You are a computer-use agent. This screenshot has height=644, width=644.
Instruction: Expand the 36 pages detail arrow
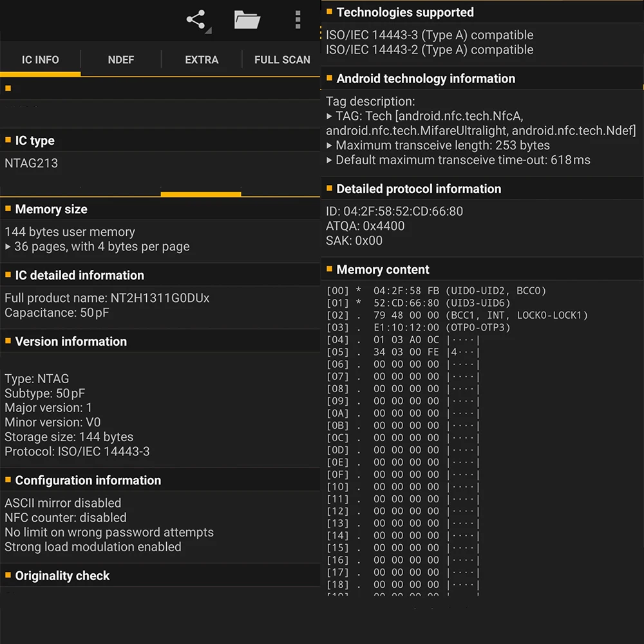click(x=8, y=247)
